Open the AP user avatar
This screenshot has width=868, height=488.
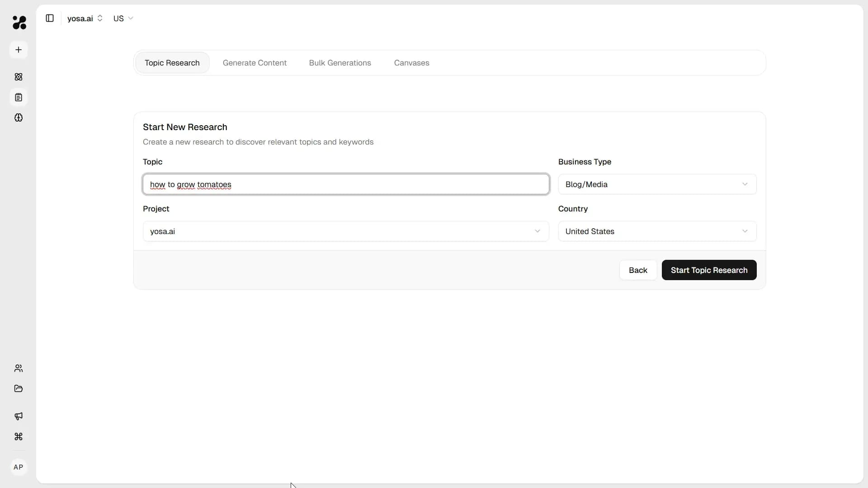pyautogui.click(x=19, y=467)
